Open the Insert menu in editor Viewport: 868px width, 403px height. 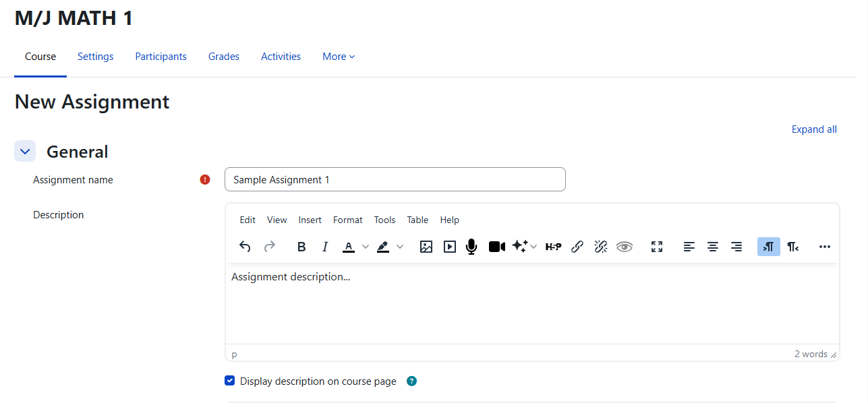click(310, 220)
